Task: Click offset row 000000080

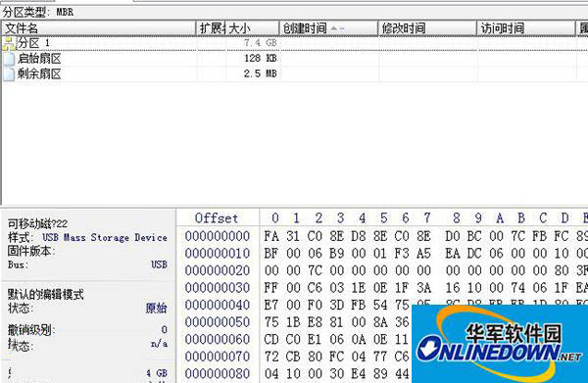Action: click(x=218, y=374)
